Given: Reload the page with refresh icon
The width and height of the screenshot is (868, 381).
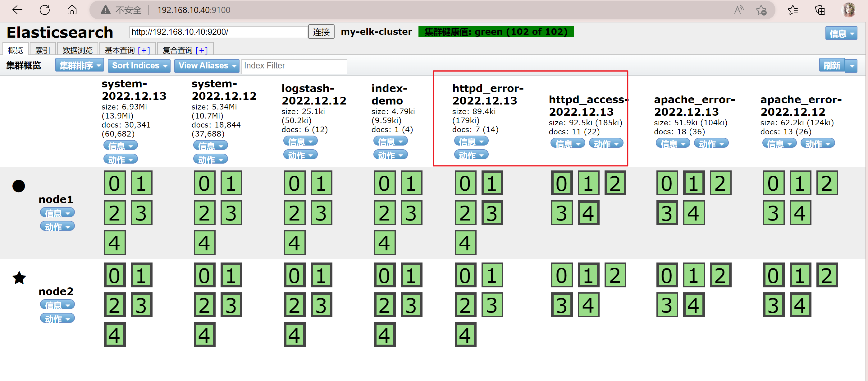Looking at the screenshot, I should pyautogui.click(x=45, y=10).
